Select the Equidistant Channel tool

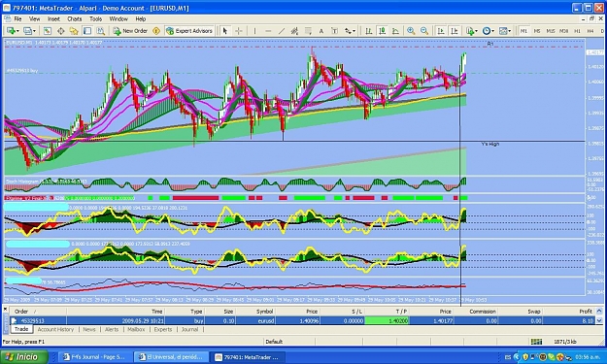pos(294,31)
